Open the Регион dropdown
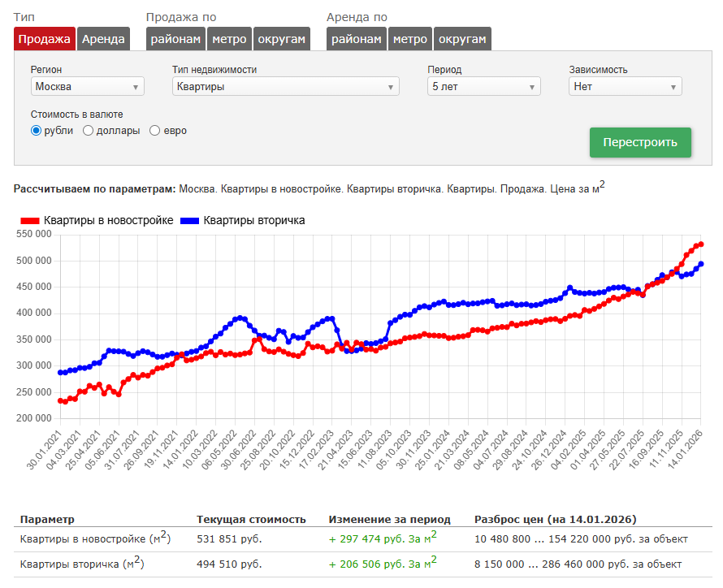This screenshot has height=588, width=723. 87,85
